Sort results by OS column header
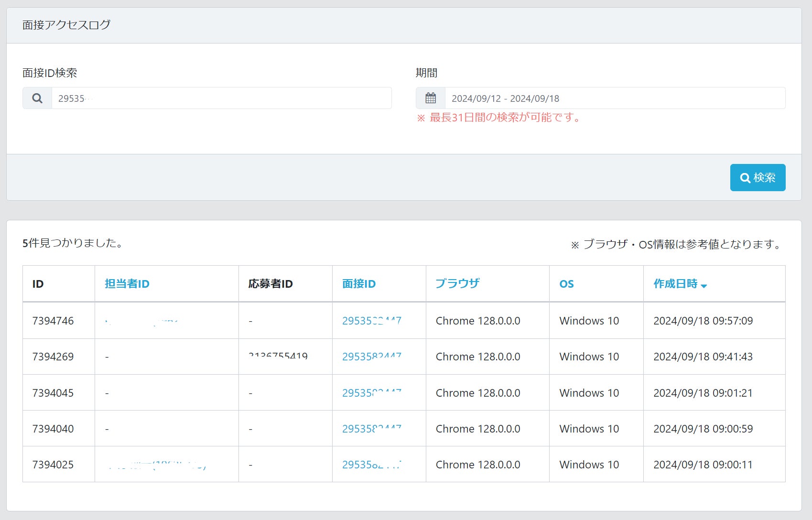The image size is (812, 520). click(567, 284)
